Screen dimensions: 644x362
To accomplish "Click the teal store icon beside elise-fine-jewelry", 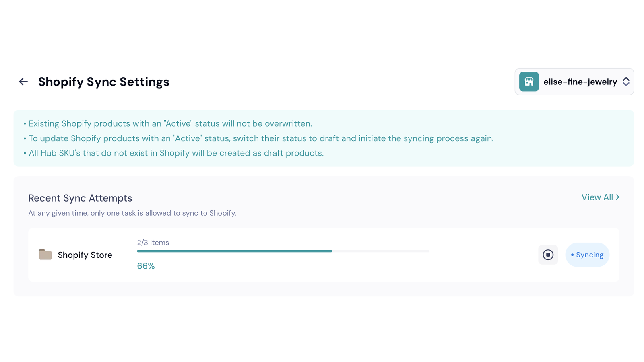I will [529, 82].
